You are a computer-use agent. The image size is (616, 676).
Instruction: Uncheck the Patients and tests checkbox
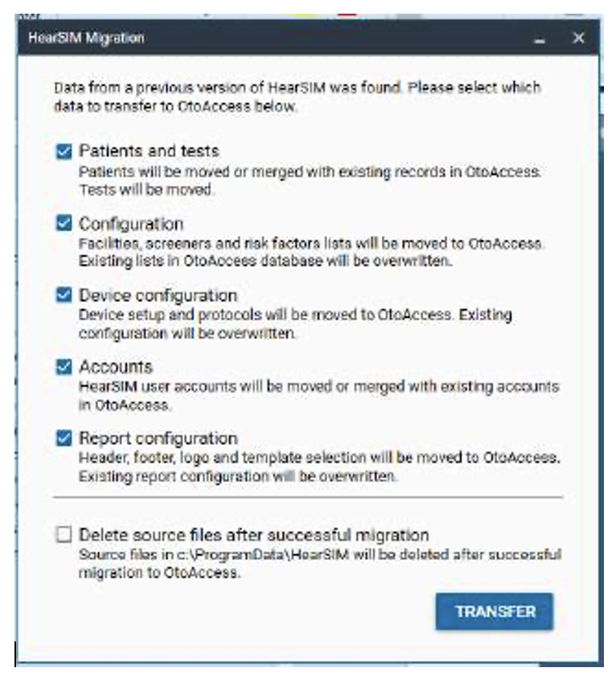[64, 151]
